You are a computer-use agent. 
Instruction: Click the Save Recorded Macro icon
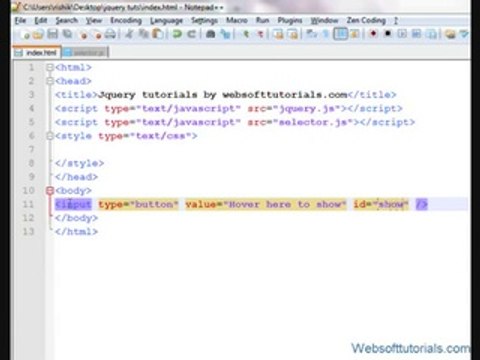[x=431, y=34]
